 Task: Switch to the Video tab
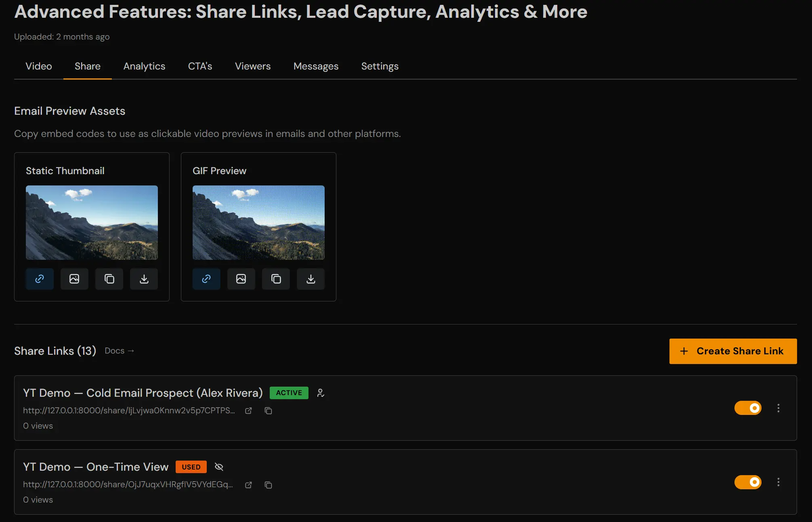point(39,66)
